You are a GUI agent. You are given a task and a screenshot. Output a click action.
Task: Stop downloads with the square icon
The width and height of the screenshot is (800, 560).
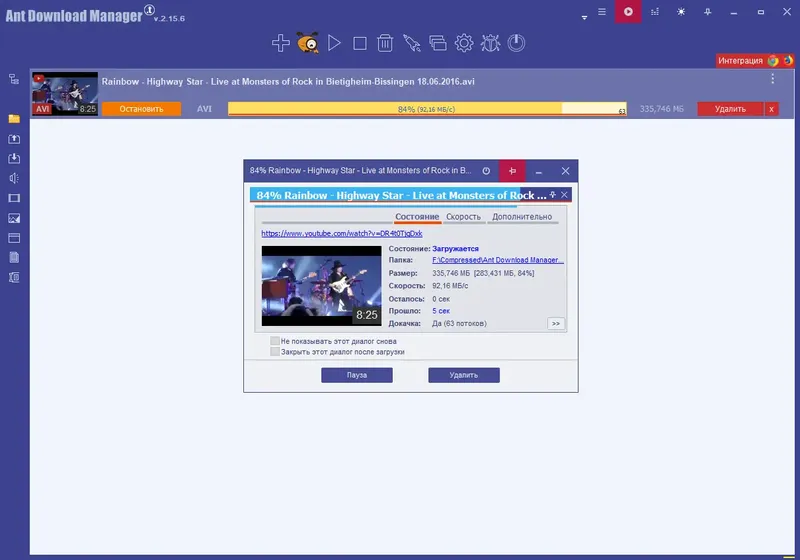(x=360, y=43)
